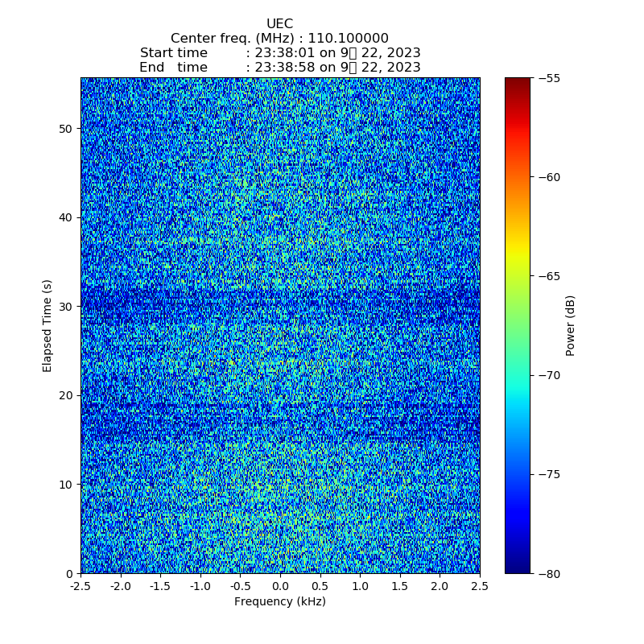Click the Center freq. 110.100000 text
The height and width of the screenshot is (644, 644).
279,39
